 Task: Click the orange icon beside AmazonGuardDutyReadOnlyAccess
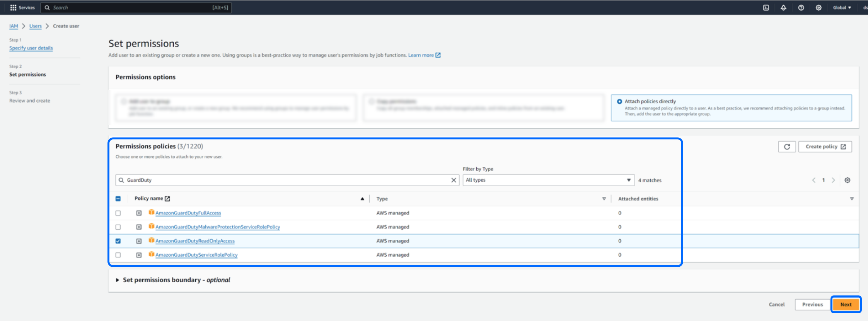click(152, 240)
